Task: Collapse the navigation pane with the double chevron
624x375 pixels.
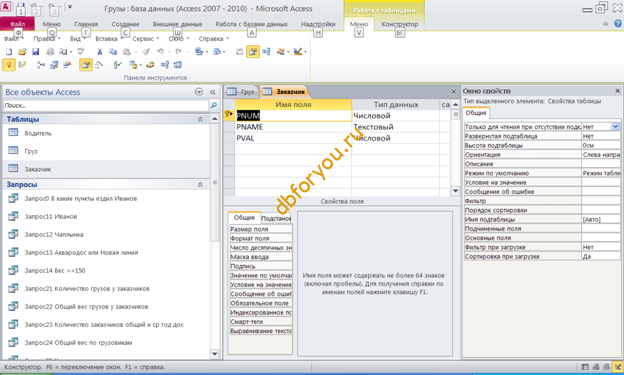Action: 213,92
